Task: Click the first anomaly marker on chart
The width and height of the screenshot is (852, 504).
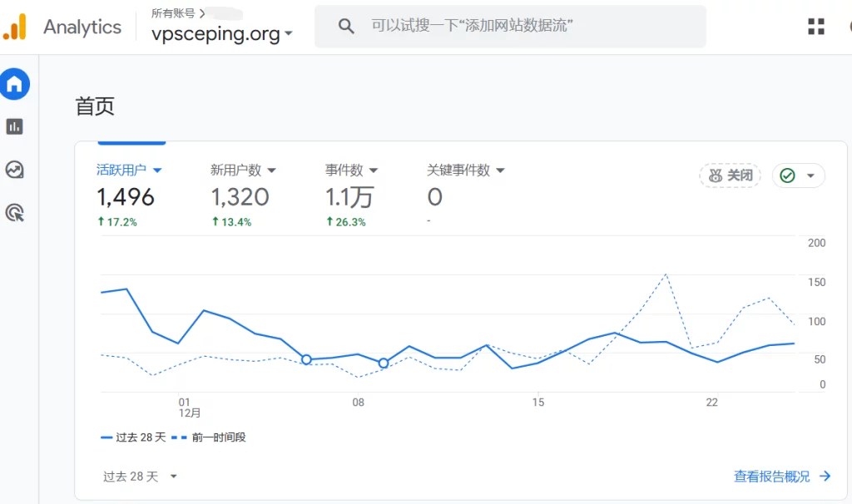Action: [x=306, y=359]
